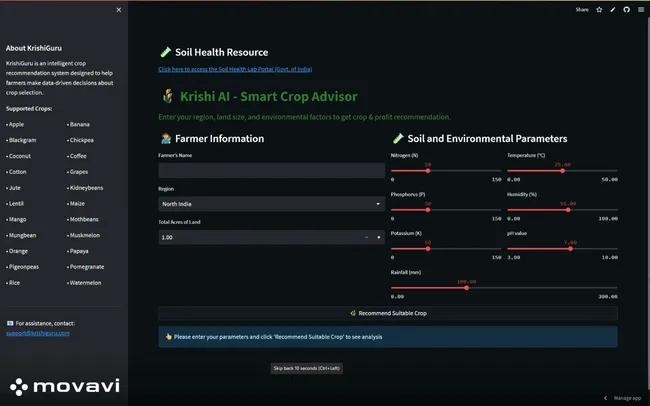
Task: Click the test tube icon beside Soil and Environmental Parameters
Action: [x=398, y=139]
